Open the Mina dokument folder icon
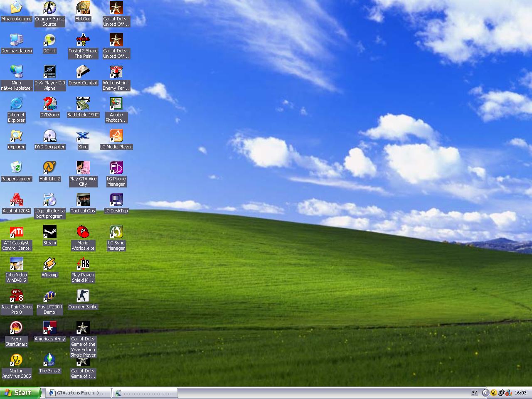 click(x=16, y=7)
